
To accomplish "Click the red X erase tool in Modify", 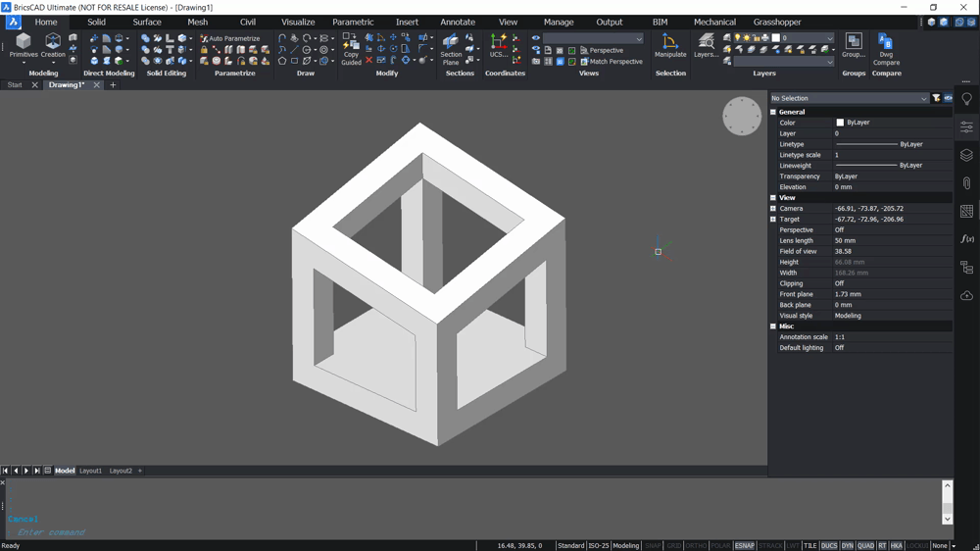I will 368,61.
